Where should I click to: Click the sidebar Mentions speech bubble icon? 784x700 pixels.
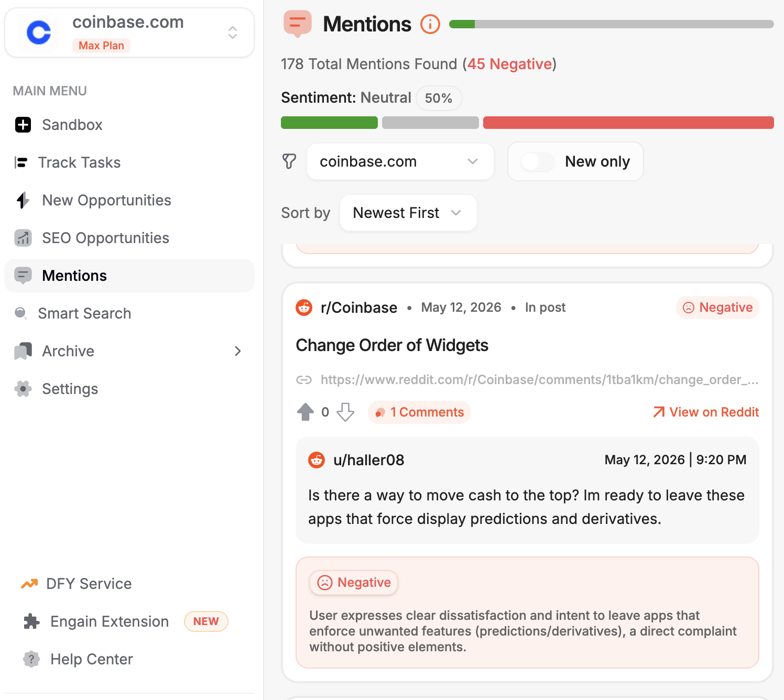(23, 276)
